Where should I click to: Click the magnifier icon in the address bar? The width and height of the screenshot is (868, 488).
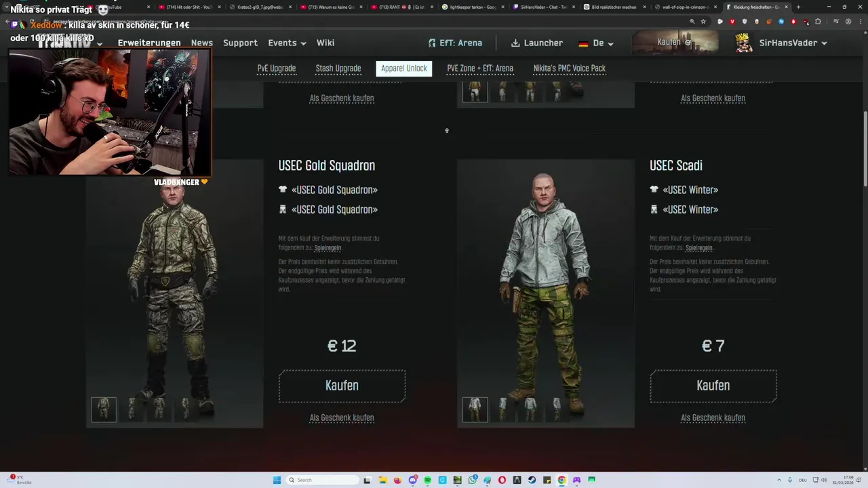(x=692, y=22)
